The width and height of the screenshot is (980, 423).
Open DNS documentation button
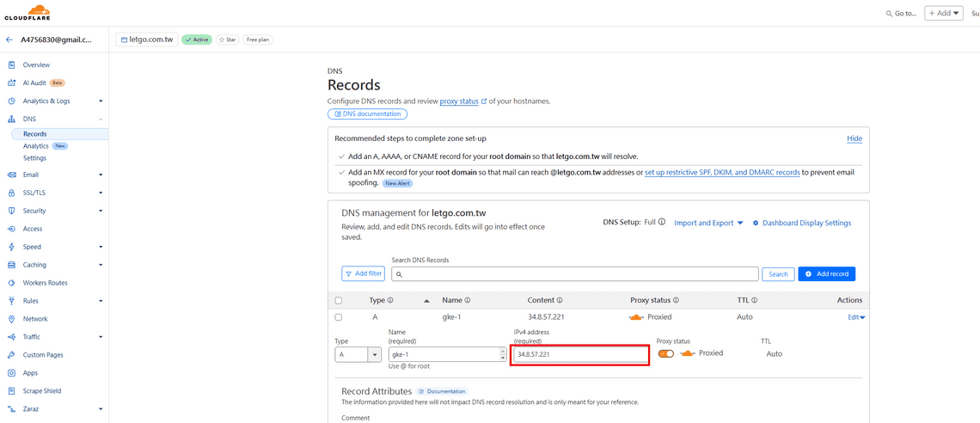coord(368,114)
